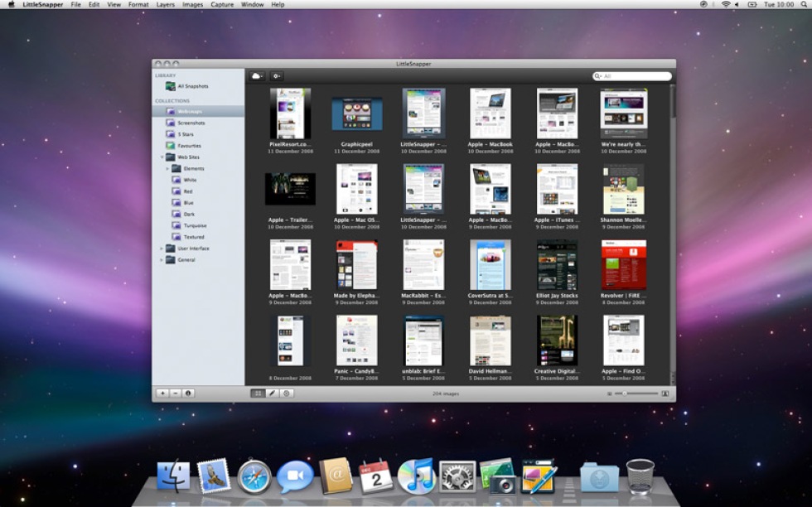Open the Images menu
The image size is (812, 507).
(x=192, y=4)
